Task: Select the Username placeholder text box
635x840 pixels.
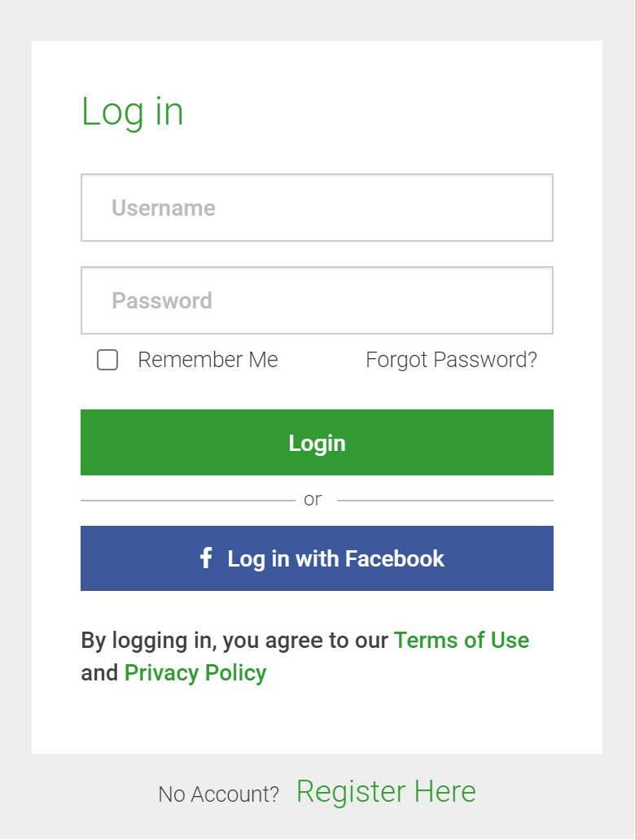Action: (x=317, y=208)
